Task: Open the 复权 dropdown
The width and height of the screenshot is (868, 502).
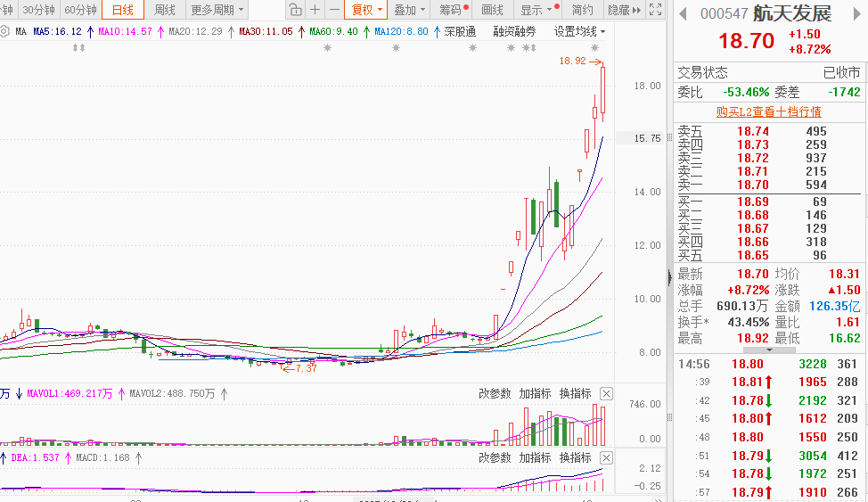Action: click(x=366, y=10)
